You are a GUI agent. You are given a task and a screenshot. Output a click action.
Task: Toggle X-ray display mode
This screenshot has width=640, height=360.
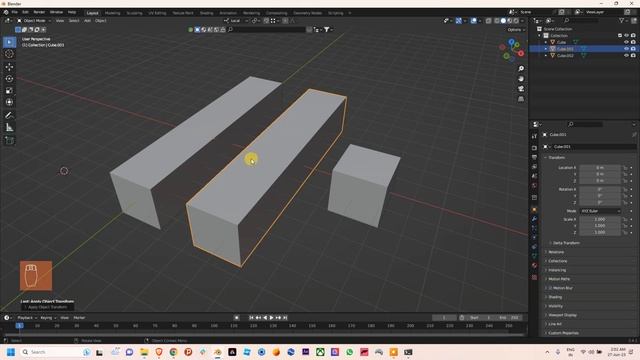tap(489, 21)
